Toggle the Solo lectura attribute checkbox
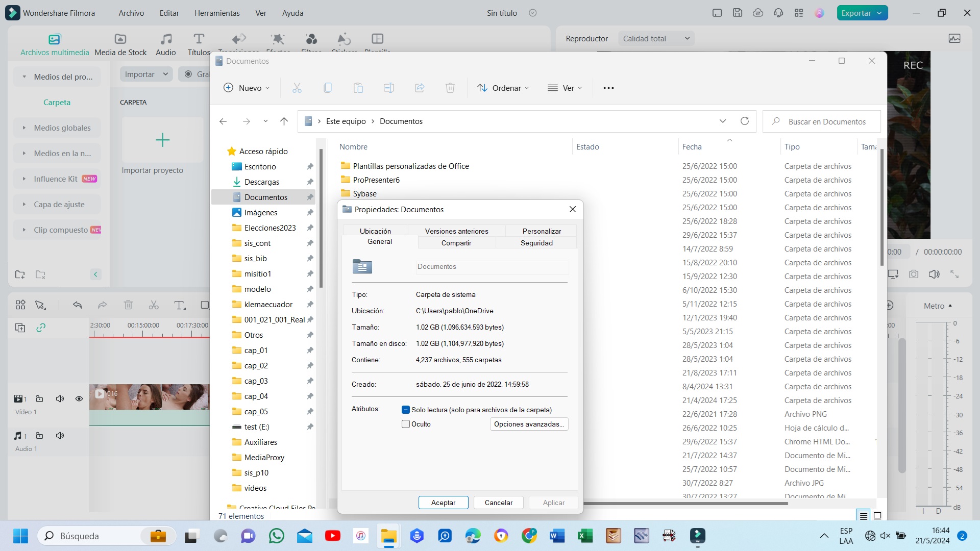This screenshot has height=551, width=980. tap(406, 410)
